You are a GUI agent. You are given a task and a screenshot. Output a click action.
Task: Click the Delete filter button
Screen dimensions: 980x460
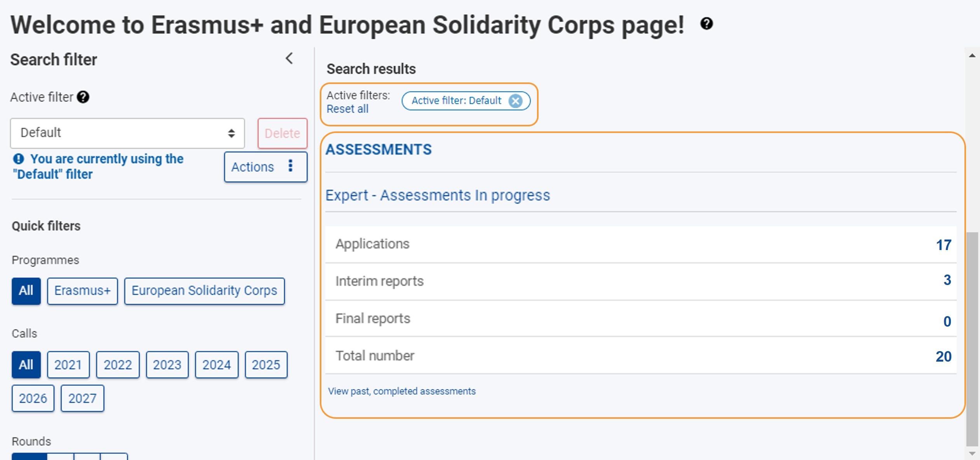(x=282, y=133)
